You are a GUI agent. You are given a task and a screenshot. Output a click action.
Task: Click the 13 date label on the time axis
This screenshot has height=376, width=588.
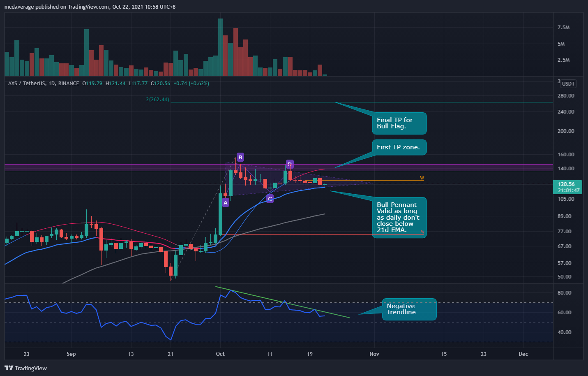pyautogui.click(x=131, y=354)
